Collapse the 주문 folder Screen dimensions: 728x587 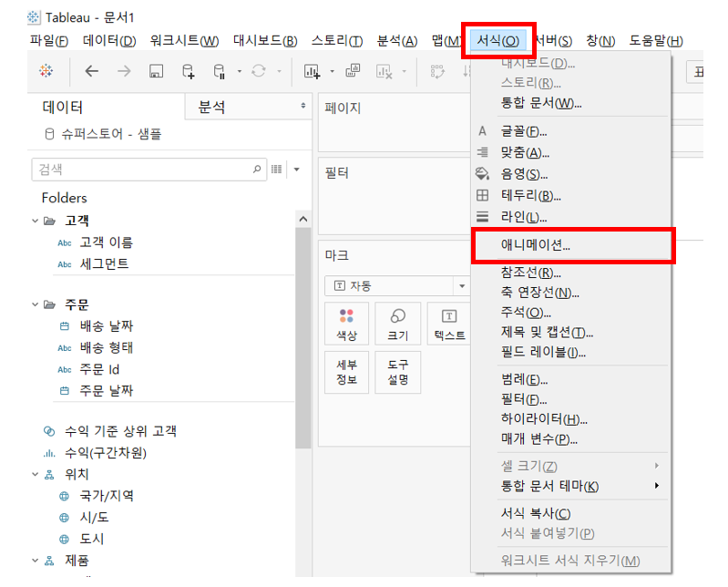35,304
